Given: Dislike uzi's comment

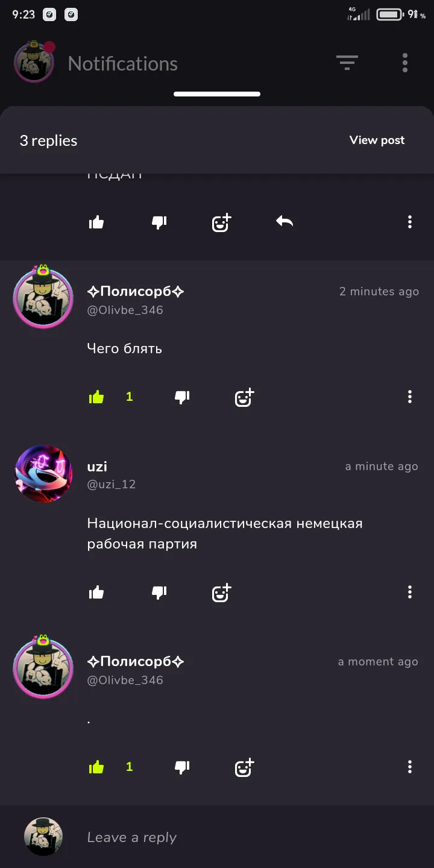Looking at the screenshot, I should point(159,593).
